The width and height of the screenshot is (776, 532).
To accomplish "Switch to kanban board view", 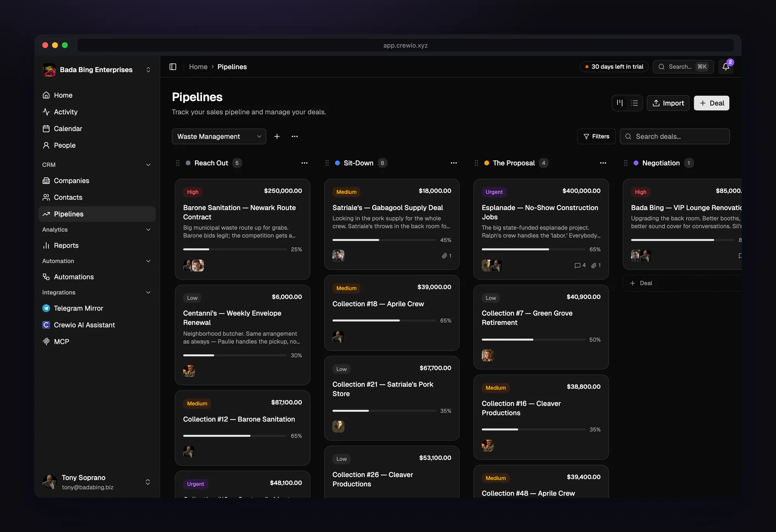I will click(620, 103).
